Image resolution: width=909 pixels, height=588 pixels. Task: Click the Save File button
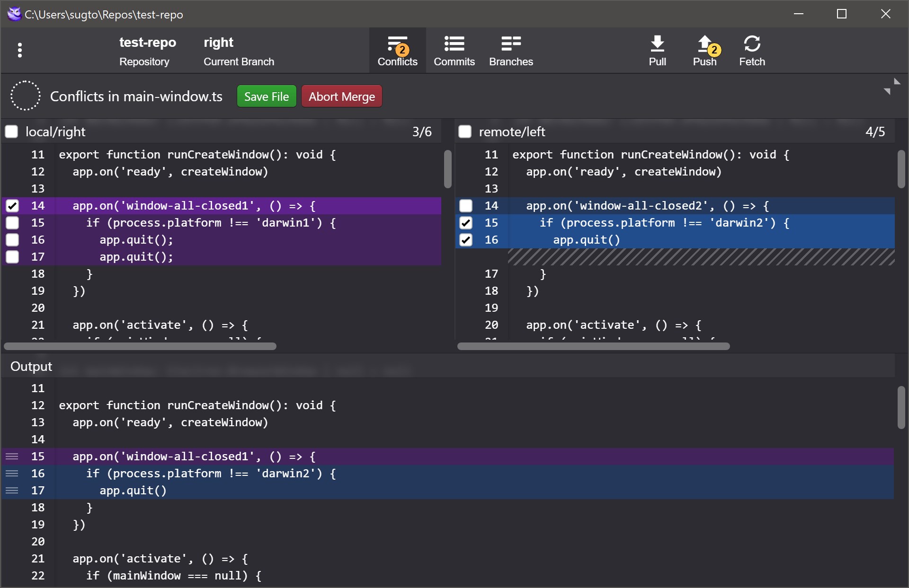266,97
